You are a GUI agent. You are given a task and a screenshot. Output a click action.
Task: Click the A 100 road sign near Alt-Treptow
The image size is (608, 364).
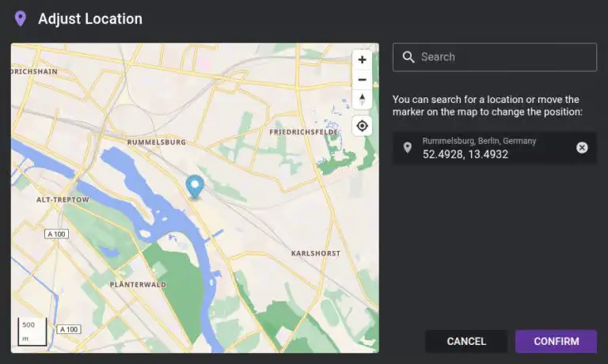[x=57, y=235]
